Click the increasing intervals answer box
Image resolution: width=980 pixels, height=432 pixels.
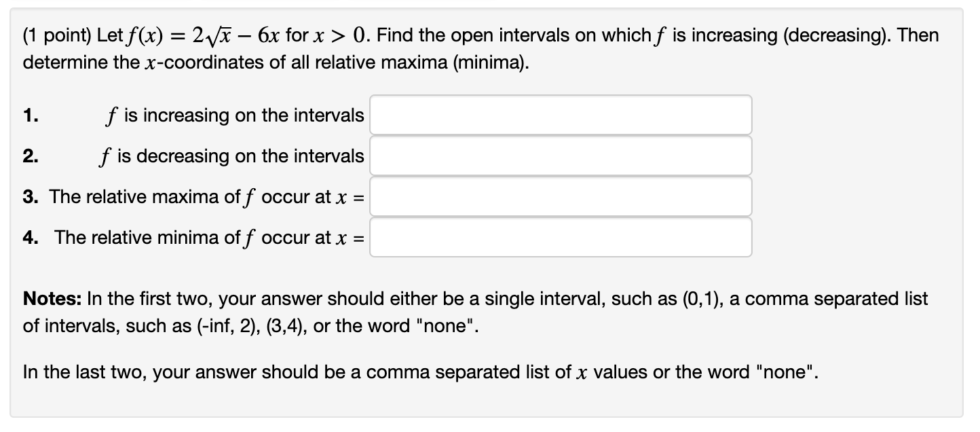pos(560,115)
